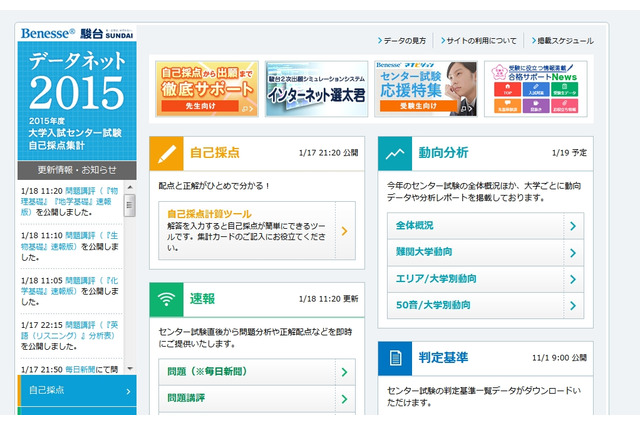This screenshot has height=426, width=640.
Task: Click the 速報 section heading
Action: point(202,299)
